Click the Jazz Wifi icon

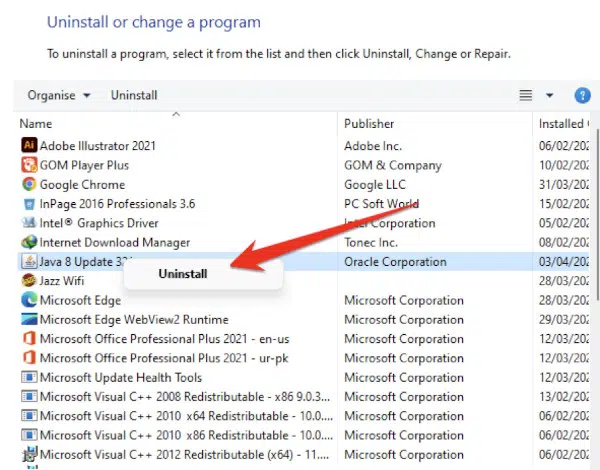click(x=29, y=281)
